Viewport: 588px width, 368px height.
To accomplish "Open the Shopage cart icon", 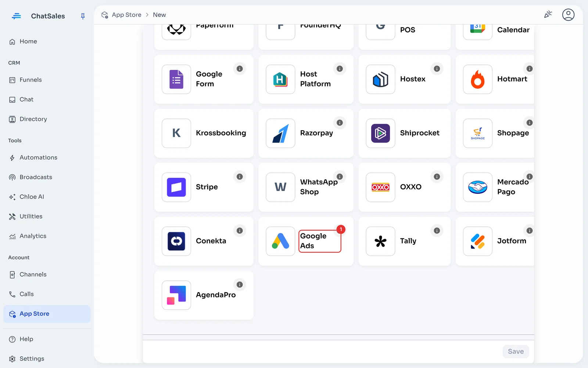I will 477,133.
